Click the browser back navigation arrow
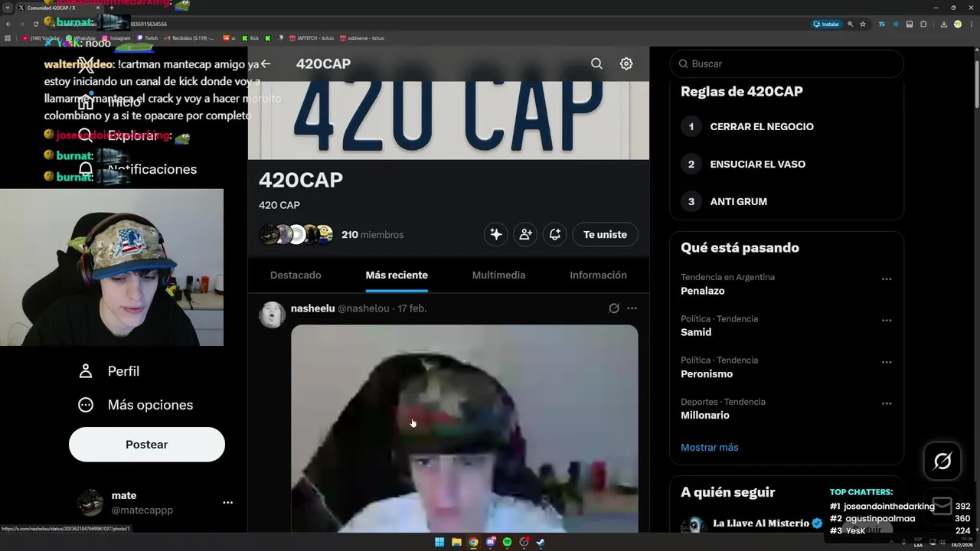The image size is (980, 551). [x=8, y=24]
